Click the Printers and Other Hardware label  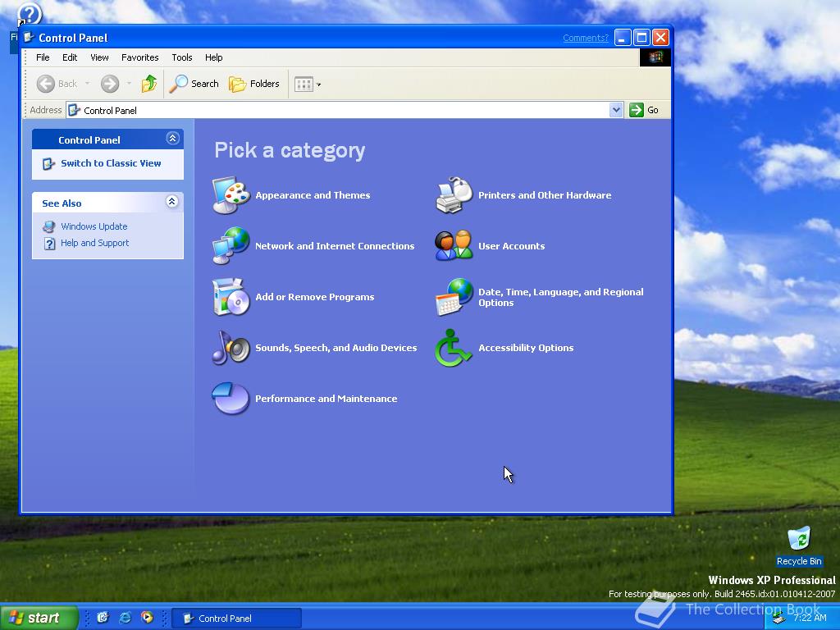[x=545, y=195]
